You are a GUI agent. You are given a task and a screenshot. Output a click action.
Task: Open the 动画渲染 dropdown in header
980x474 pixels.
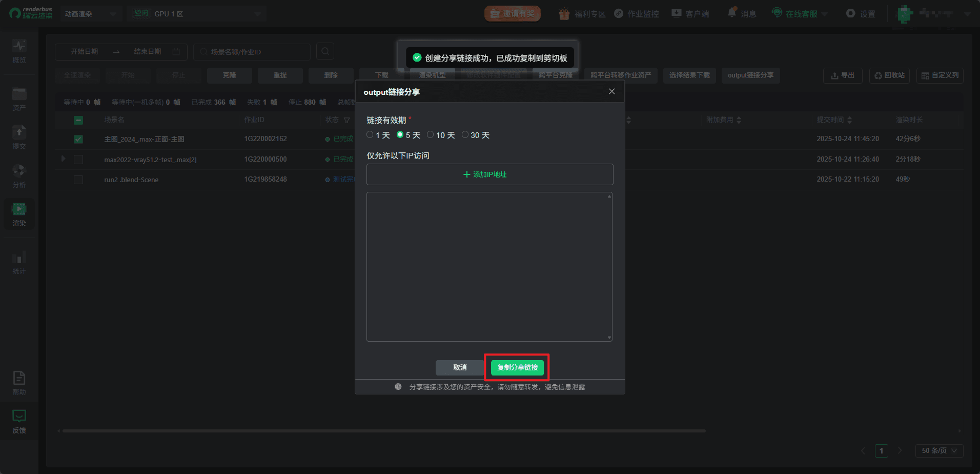(x=90, y=14)
